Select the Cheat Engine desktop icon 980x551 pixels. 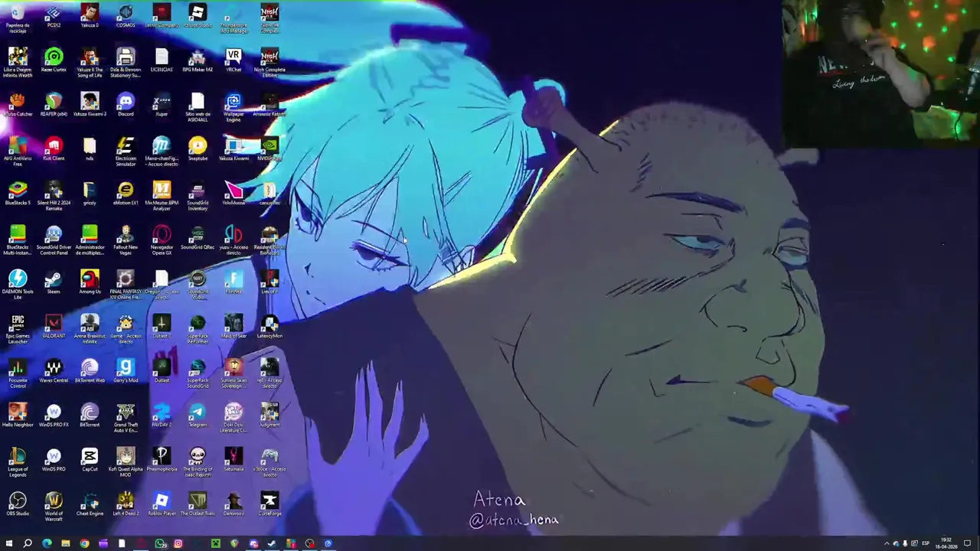(90, 505)
